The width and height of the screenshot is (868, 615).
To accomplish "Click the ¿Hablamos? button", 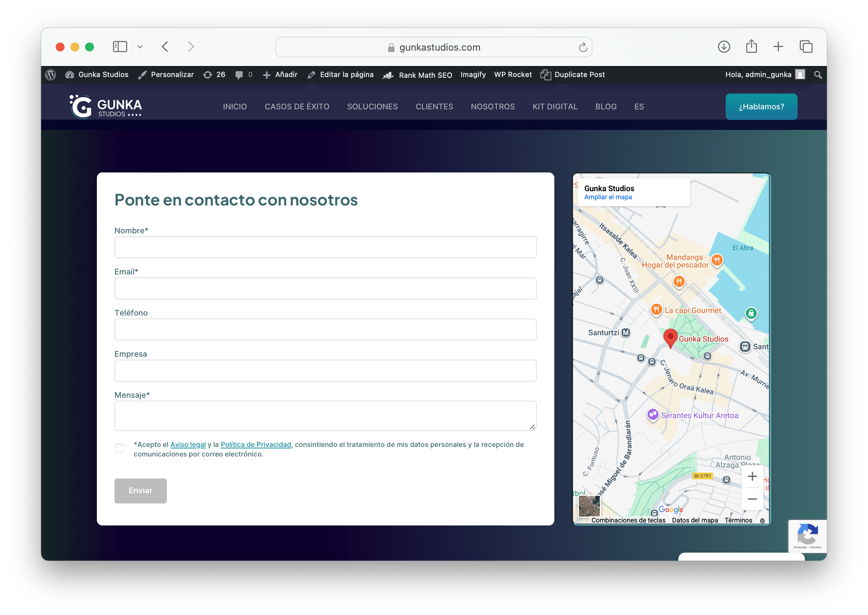I will (761, 106).
